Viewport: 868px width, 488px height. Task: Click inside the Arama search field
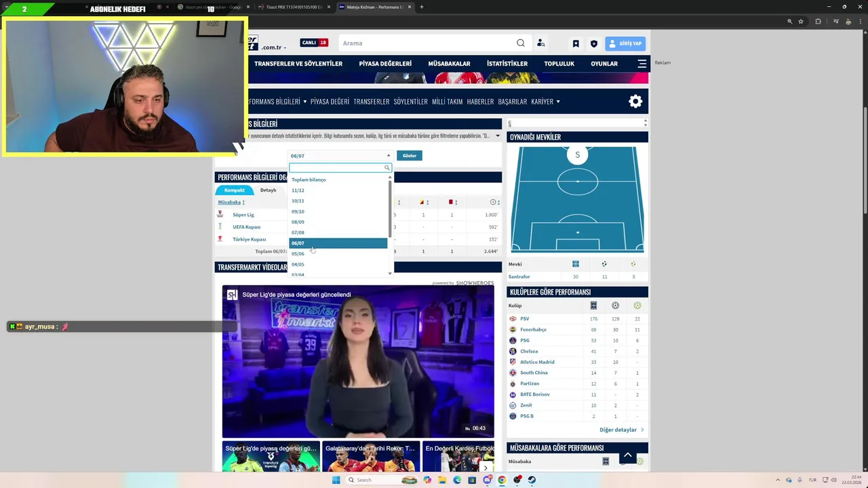427,43
